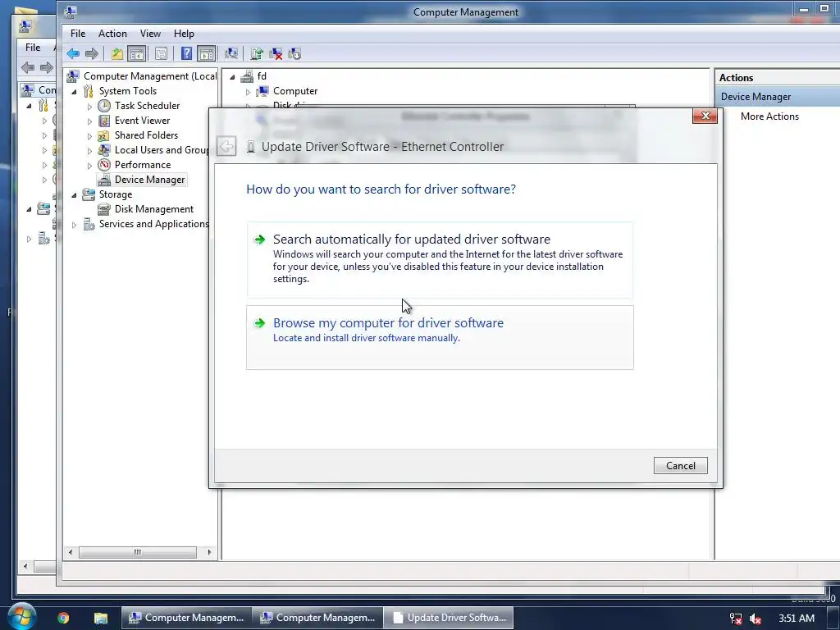Click the taskbar clock showing 3:51 AM
Screen dimensions: 840x630
[797, 619]
